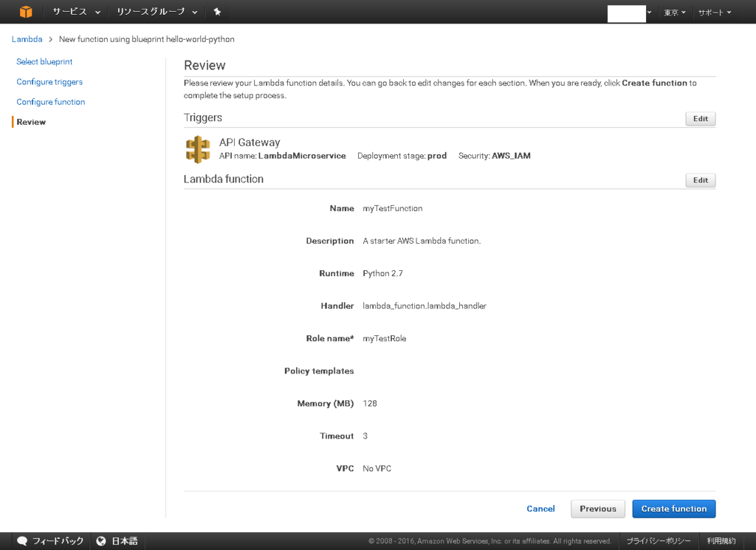Screen dimensions: 756x550
Task: Click the No VPC value
Action: pyautogui.click(x=377, y=469)
